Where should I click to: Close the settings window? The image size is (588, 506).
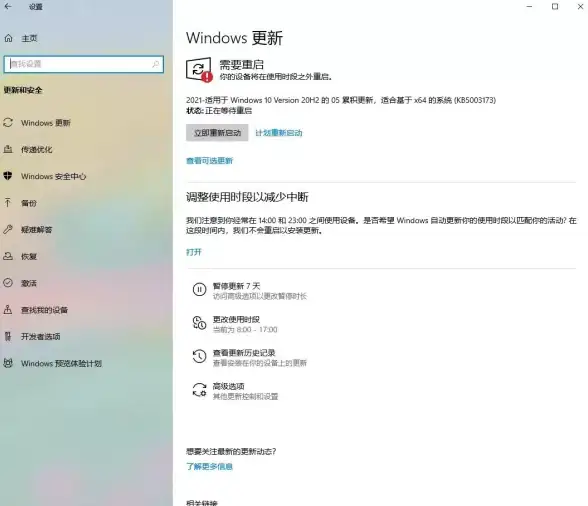[x=580, y=6]
